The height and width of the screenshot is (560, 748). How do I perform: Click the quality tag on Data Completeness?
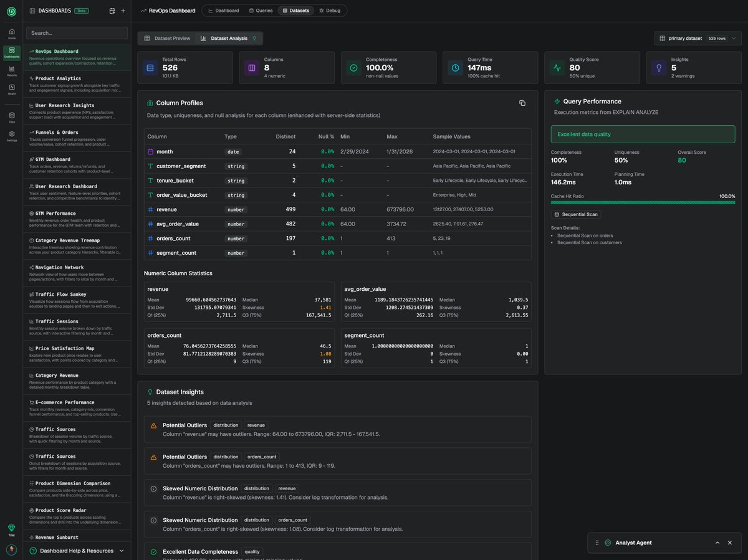[252, 552]
